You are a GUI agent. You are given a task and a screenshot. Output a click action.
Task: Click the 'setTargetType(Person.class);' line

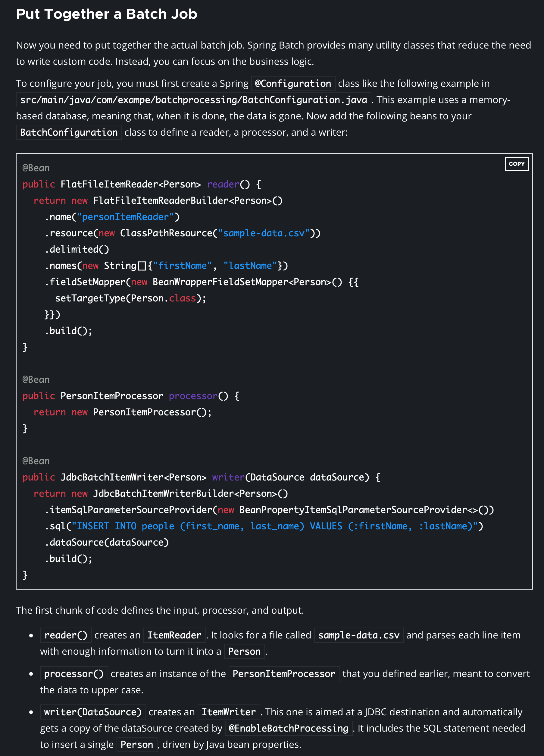(131, 298)
